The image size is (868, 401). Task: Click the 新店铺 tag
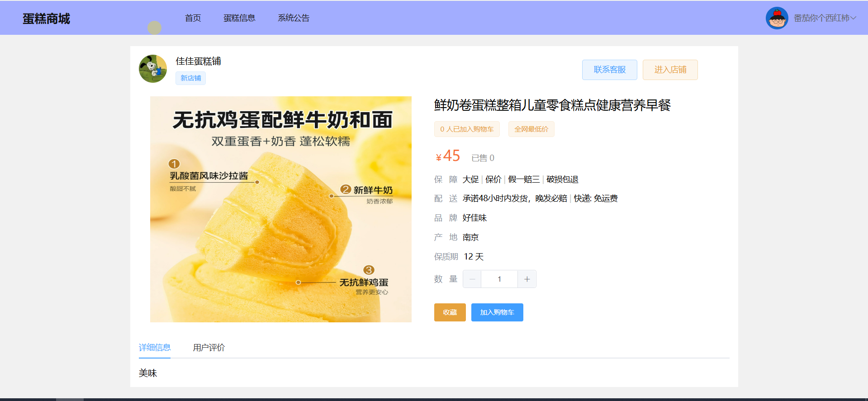pos(190,78)
